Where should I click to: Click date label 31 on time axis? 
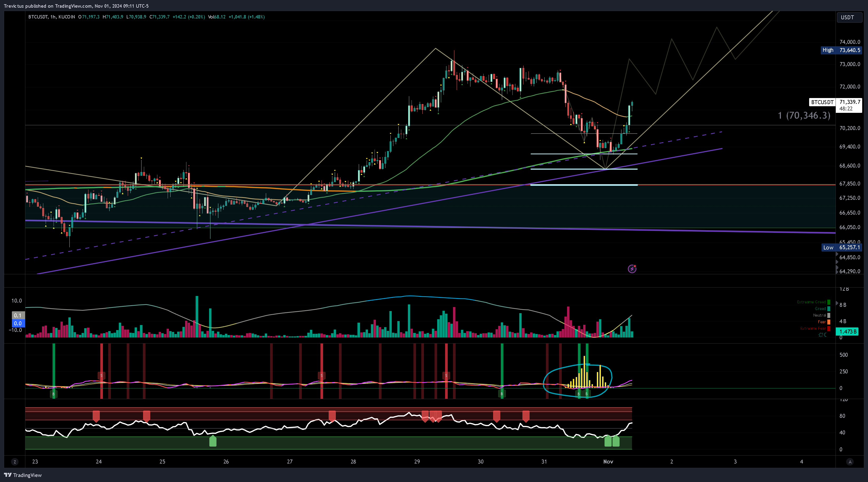[x=544, y=462]
